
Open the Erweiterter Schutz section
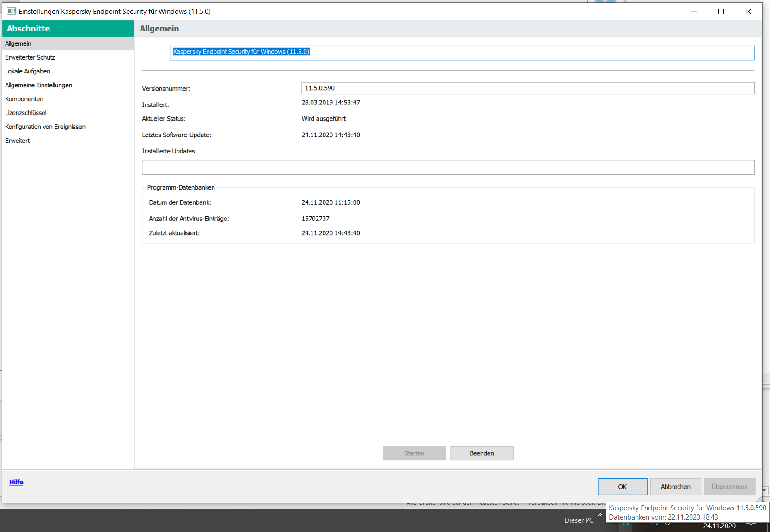[68, 57]
